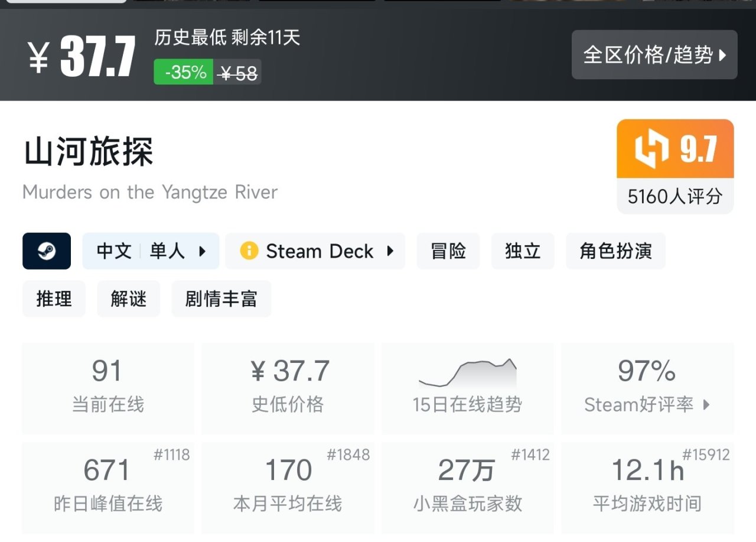Select the 角色扮演 genre tag
This screenshot has width=756, height=542.
[615, 251]
